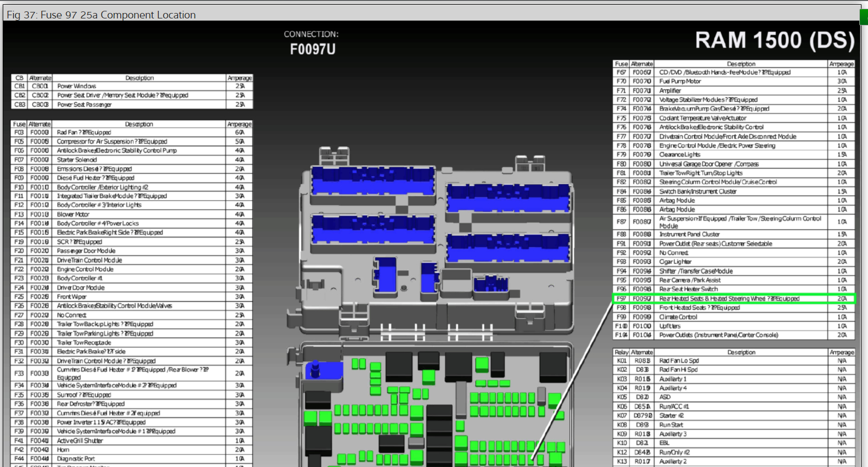The height and width of the screenshot is (467, 868).
Task: Click the "Sunroof" description in row F35
Action: 84,395
